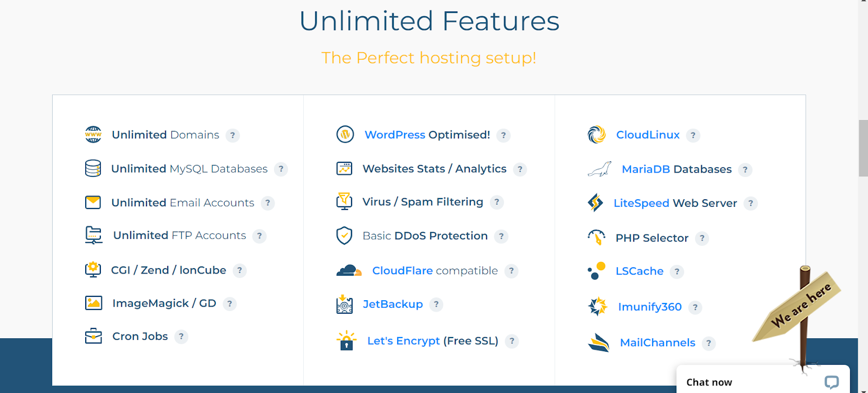This screenshot has width=868, height=393.
Task: Click the database icon beside Unlimited MySQL Databases
Action: point(93,168)
